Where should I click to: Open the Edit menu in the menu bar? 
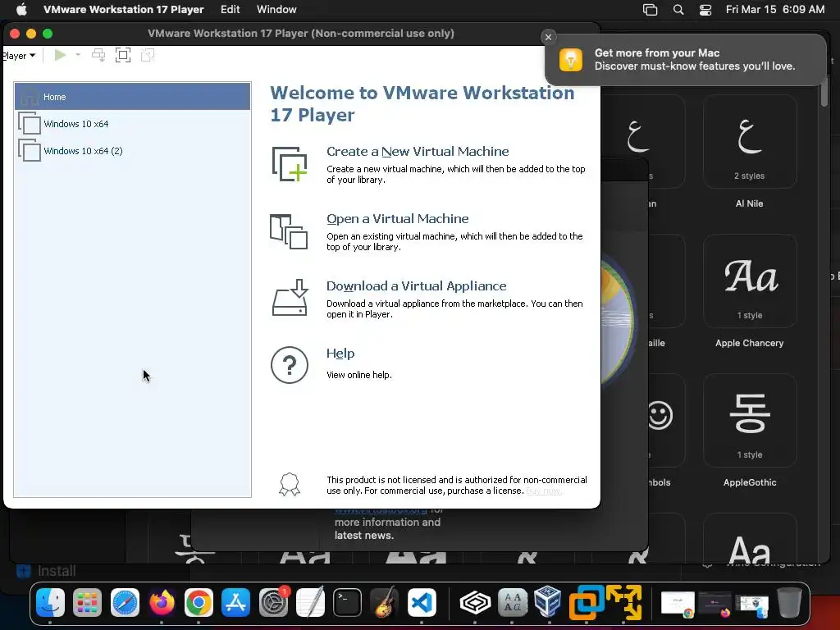point(231,9)
